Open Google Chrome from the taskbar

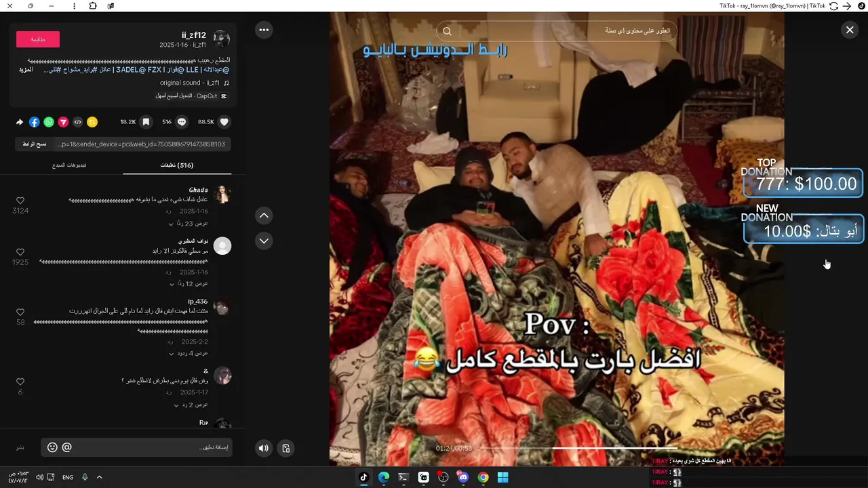click(x=483, y=477)
